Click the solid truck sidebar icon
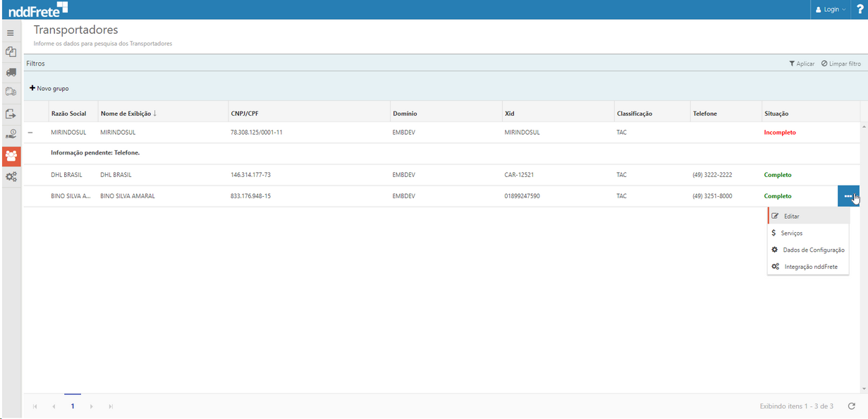This screenshot has height=419, width=868. (11, 72)
